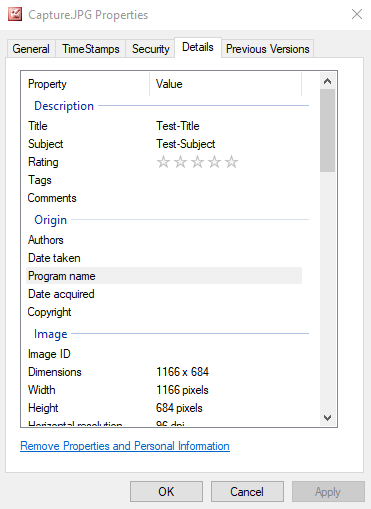Screen dimensions: 371x509
Task: Select the Date taken property row
Action: (164, 258)
